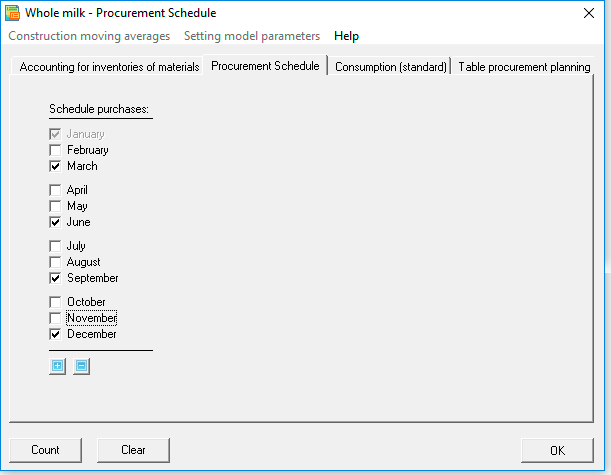Toggle the July checkbox on
The image size is (611, 475).
(55, 246)
